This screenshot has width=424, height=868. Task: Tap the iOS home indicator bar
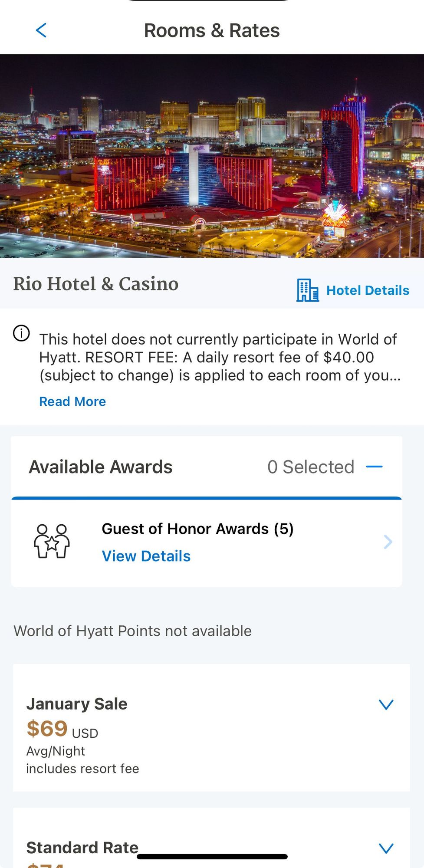[x=212, y=857]
